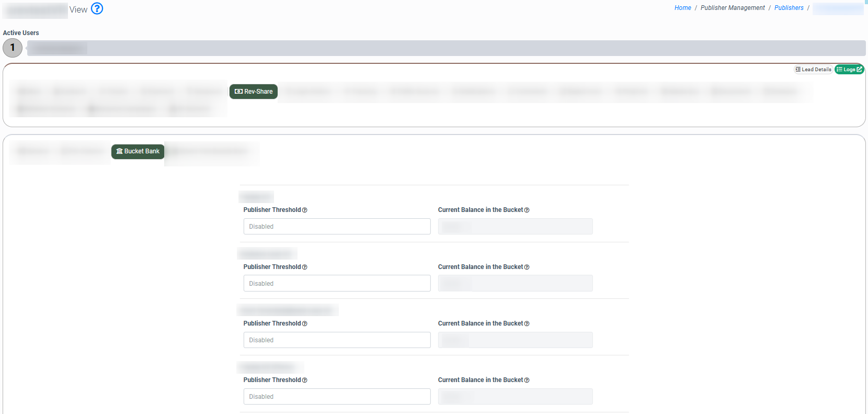
Task: Select the Bucket Bank tab
Action: coord(138,151)
